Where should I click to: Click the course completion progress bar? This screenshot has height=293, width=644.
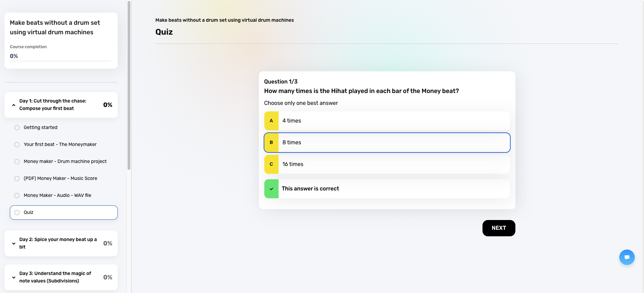[x=61, y=61]
